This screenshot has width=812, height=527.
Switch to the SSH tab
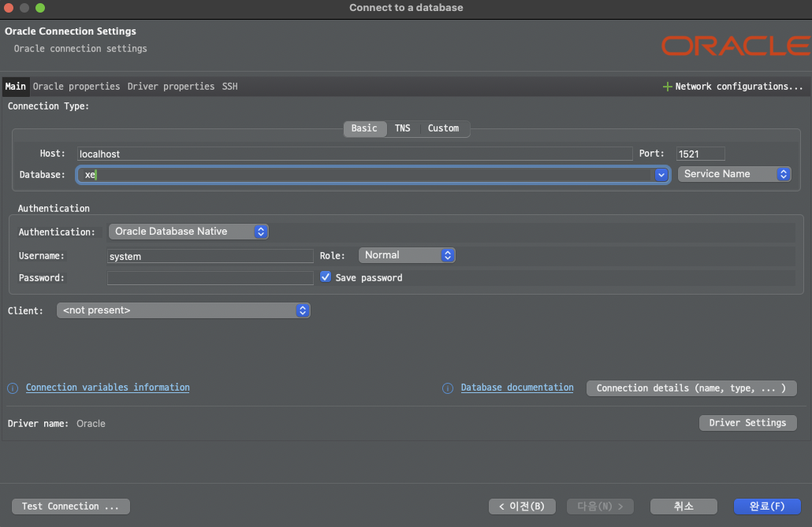[x=230, y=87]
